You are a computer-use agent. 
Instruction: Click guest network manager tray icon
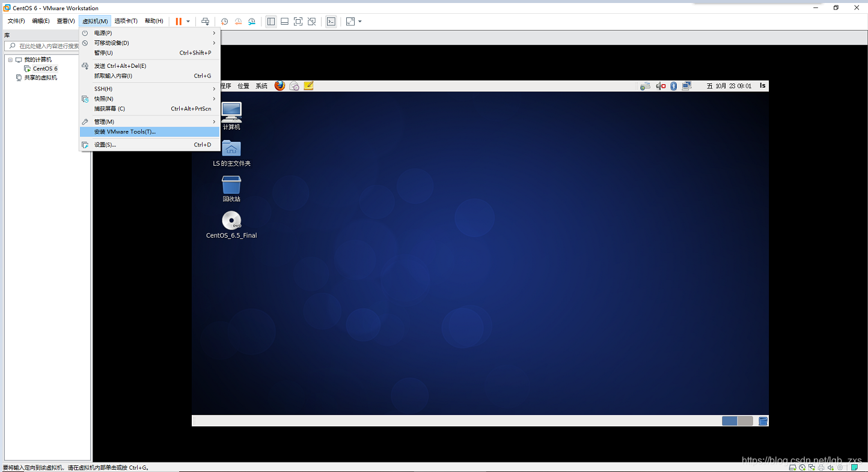pyautogui.click(x=645, y=86)
